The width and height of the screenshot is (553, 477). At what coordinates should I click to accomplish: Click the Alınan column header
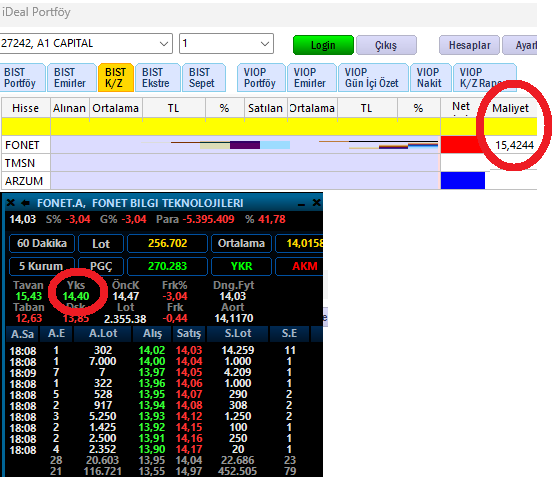pyautogui.click(x=69, y=108)
